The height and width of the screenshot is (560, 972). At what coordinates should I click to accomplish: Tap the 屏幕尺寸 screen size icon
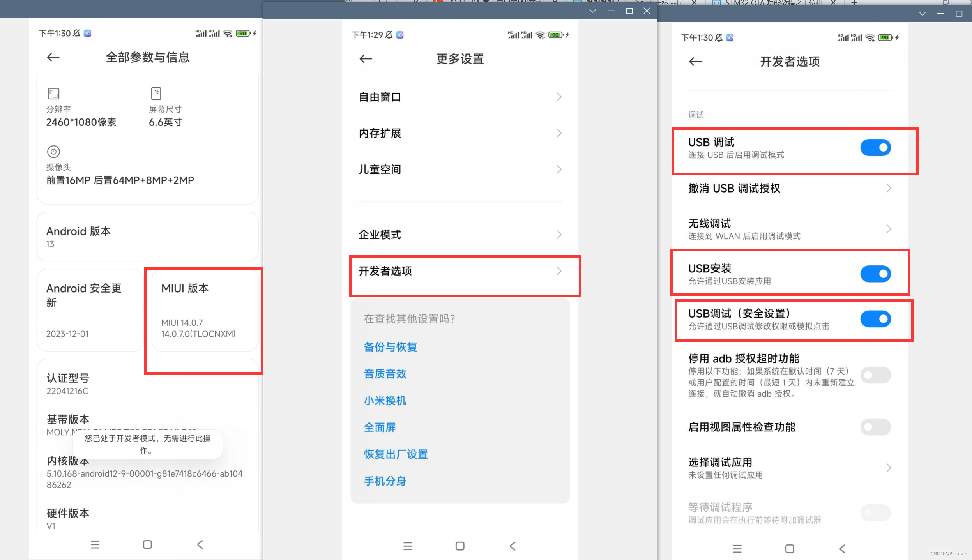point(156,94)
